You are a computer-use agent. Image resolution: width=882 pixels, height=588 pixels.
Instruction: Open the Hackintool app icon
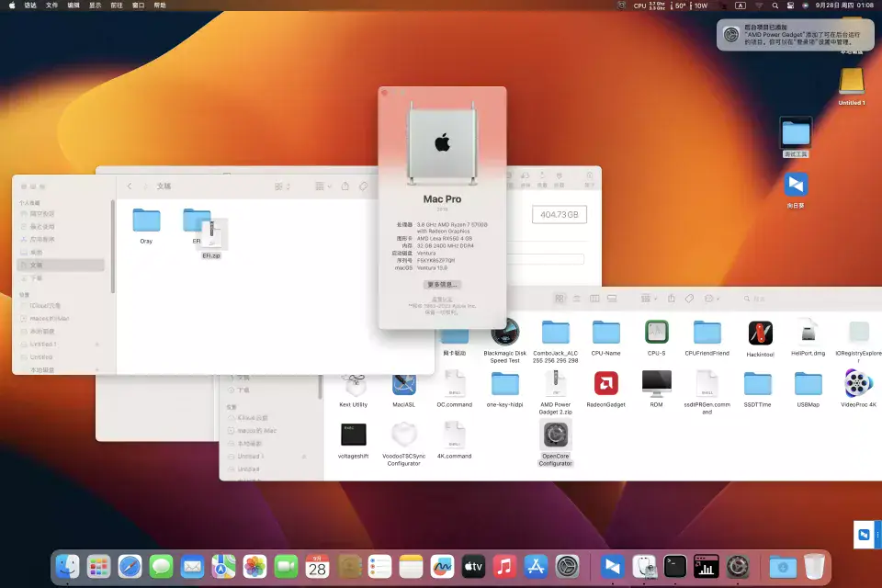[x=761, y=334]
